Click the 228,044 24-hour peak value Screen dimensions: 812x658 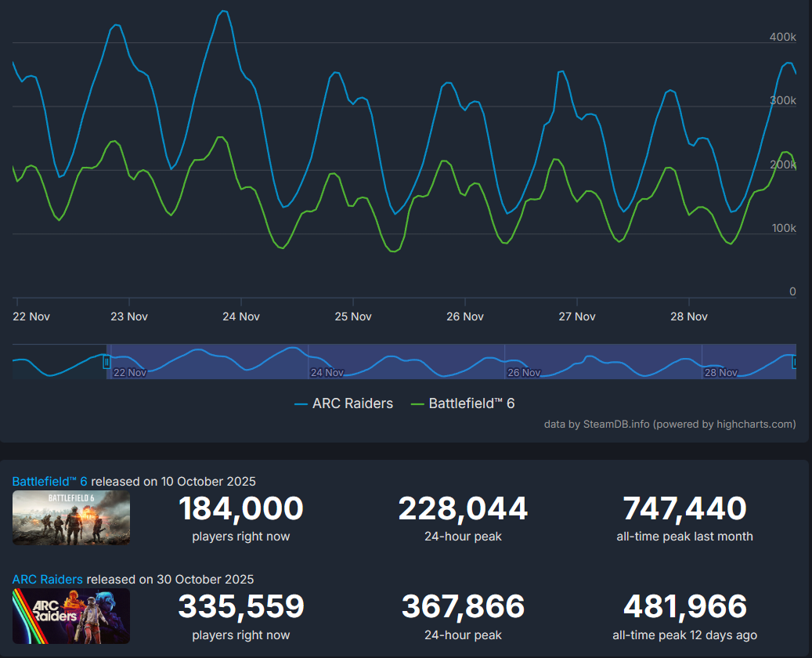click(463, 508)
